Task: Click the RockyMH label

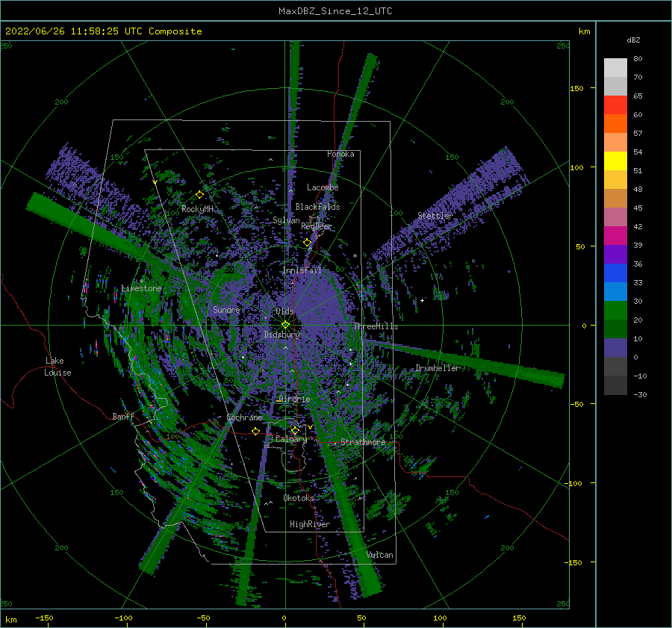Action: tap(197, 209)
